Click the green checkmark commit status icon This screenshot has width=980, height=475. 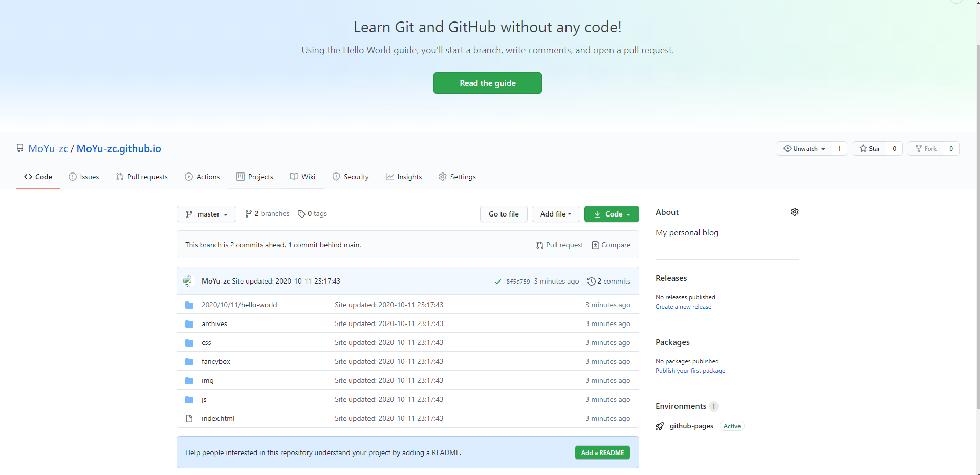tap(498, 282)
